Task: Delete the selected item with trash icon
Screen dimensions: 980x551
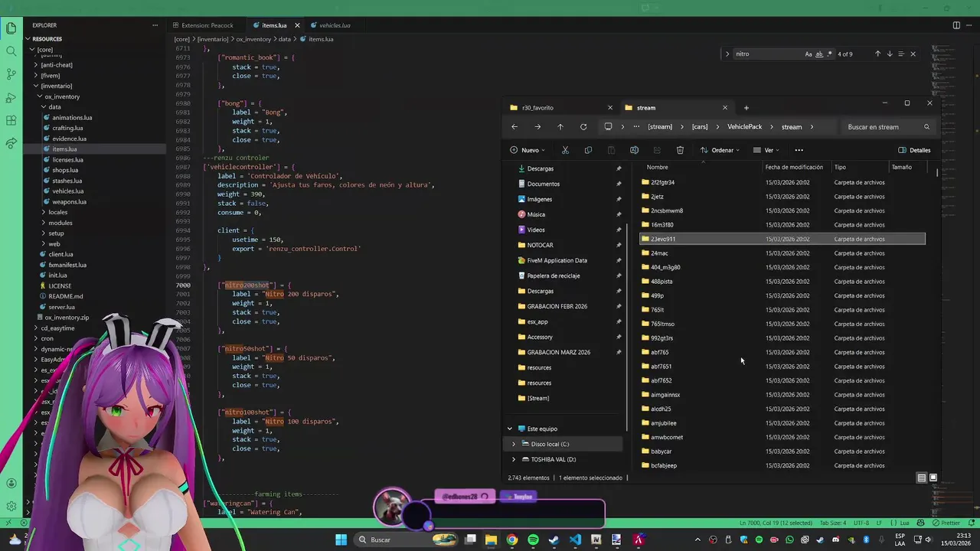Action: 680,150
